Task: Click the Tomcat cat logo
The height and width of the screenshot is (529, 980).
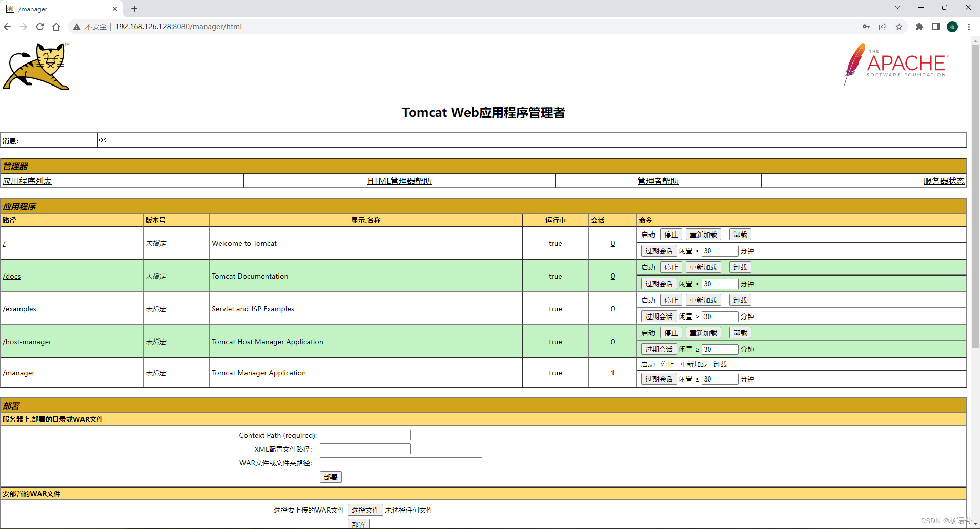Action: (36, 67)
